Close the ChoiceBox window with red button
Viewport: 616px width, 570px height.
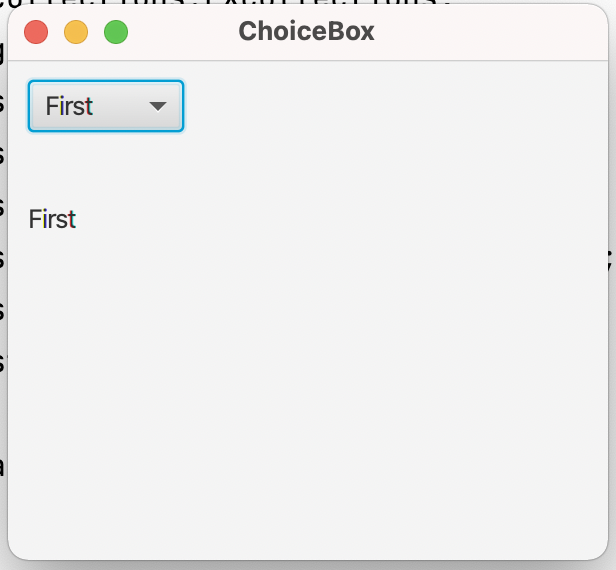[x=36, y=32]
